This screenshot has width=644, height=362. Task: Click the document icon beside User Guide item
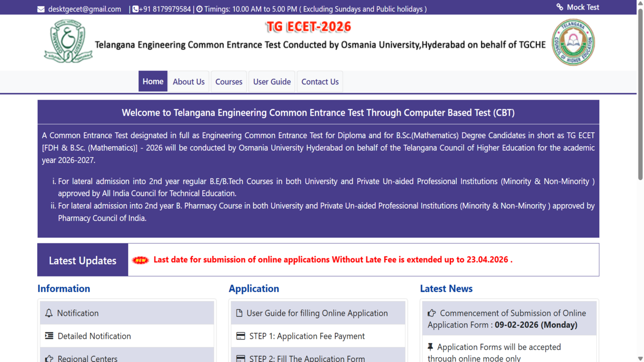click(239, 313)
